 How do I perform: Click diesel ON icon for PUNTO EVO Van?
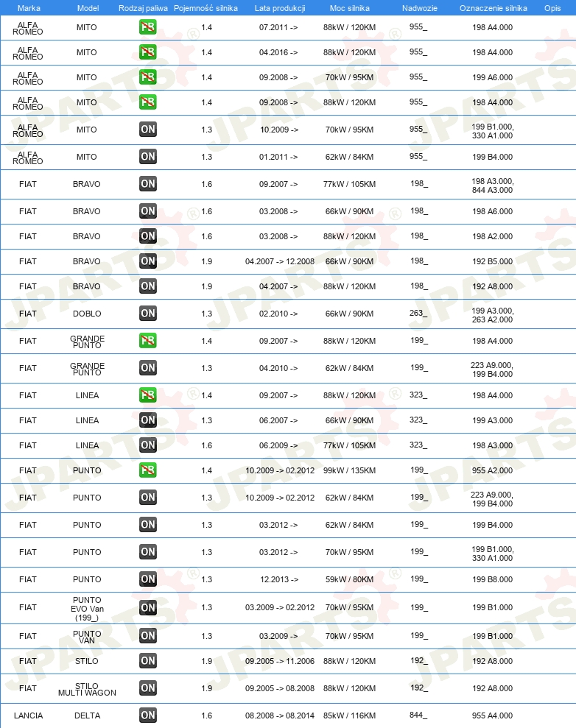click(148, 608)
